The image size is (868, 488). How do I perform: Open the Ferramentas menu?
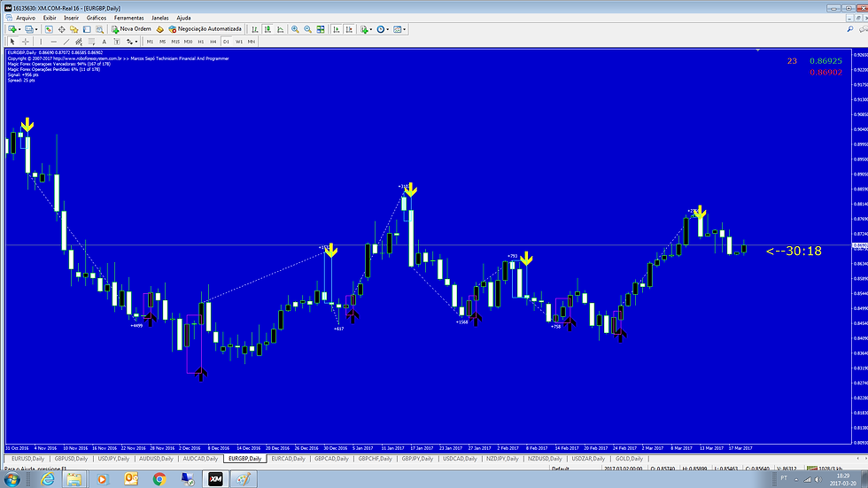tap(129, 18)
